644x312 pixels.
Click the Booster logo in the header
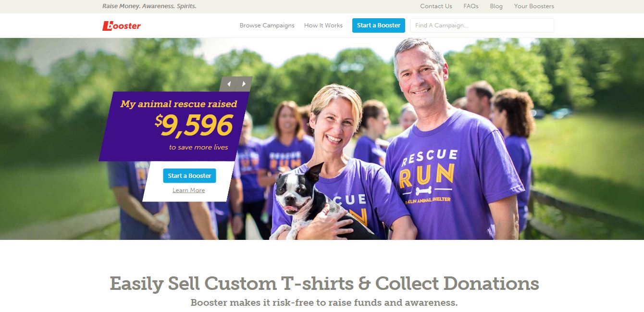(122, 25)
